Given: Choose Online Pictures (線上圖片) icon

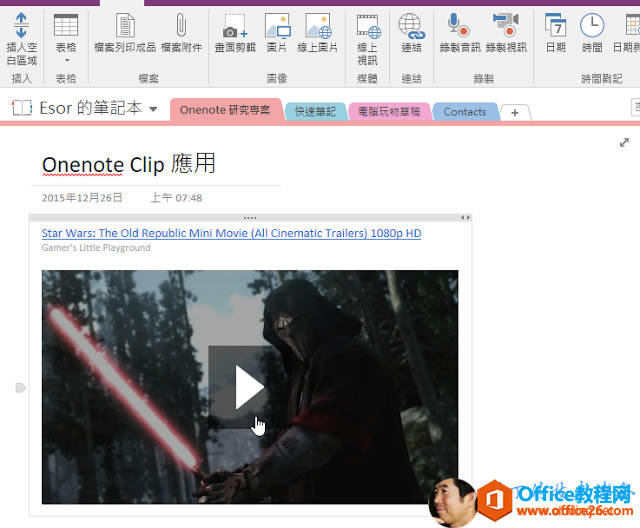Looking at the screenshot, I should pyautogui.click(x=318, y=25).
